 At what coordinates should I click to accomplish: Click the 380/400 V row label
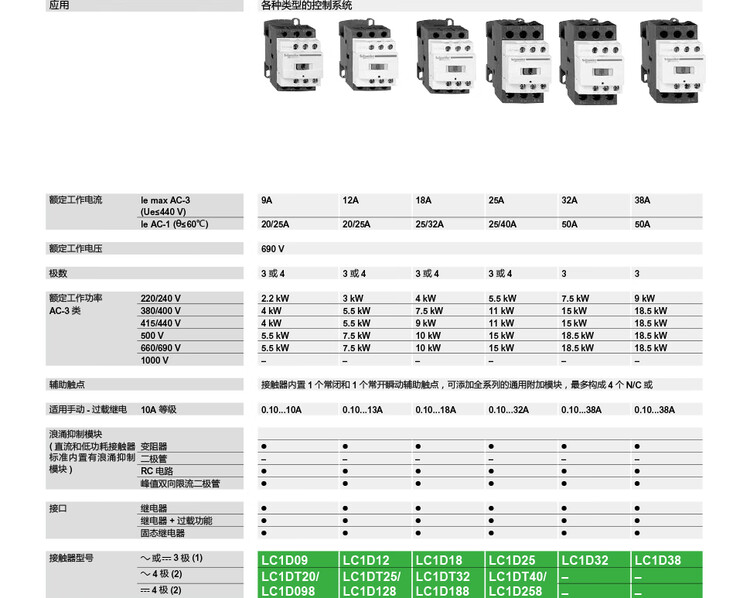[161, 310]
